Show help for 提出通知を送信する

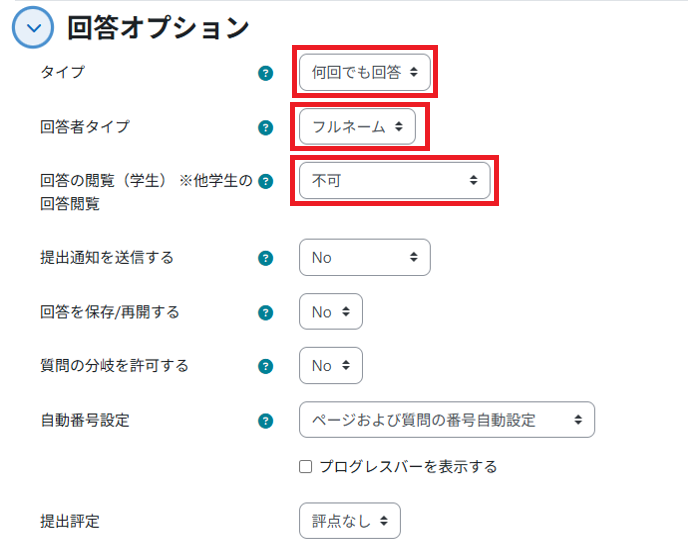click(x=265, y=258)
